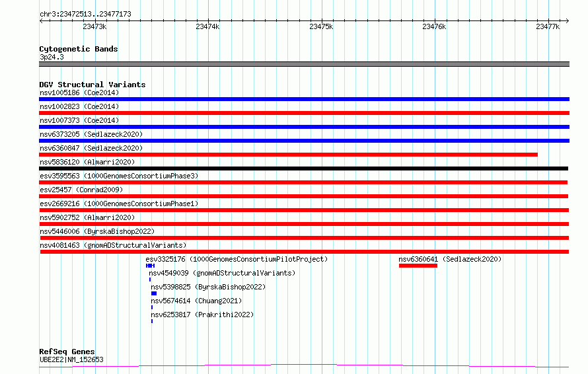Open the nsv1007373 (Coe2014) label
Image resolution: width=588 pixels, height=374 pixels.
[79, 120]
